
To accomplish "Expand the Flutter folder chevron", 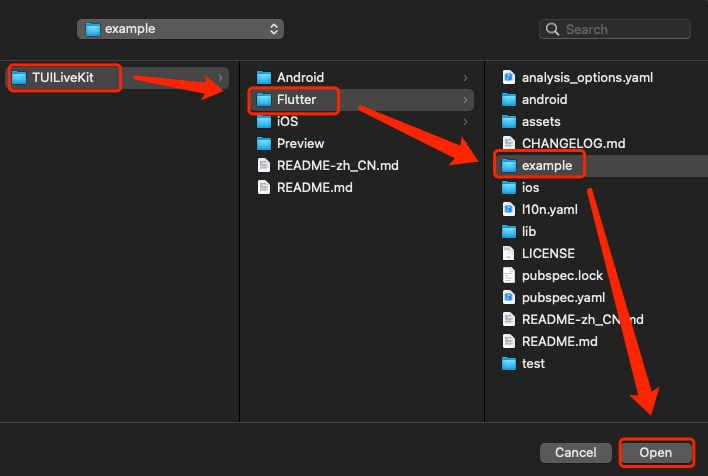I will (465, 100).
